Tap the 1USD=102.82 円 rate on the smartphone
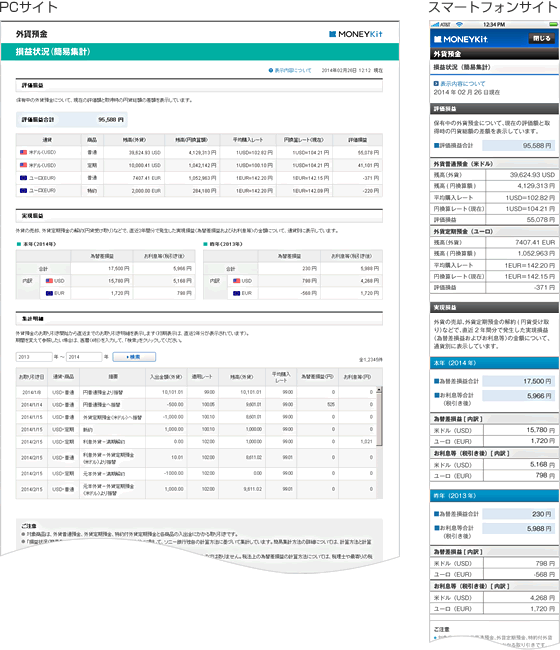 pyautogui.click(x=530, y=198)
